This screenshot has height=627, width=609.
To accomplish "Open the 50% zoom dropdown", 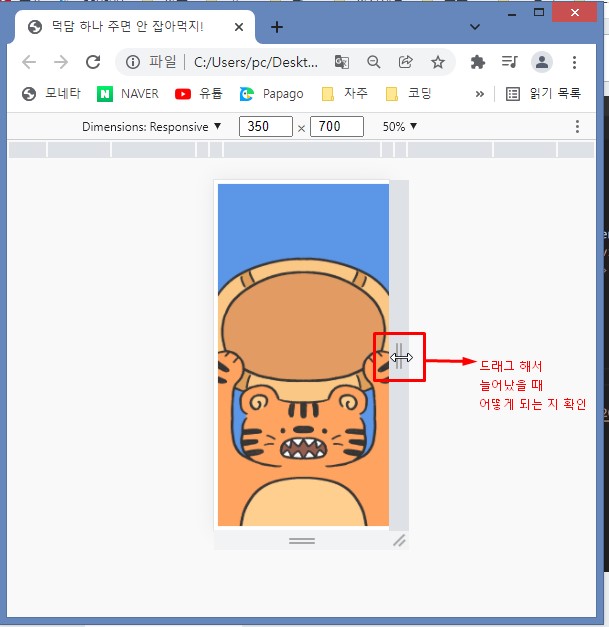I will (400, 127).
